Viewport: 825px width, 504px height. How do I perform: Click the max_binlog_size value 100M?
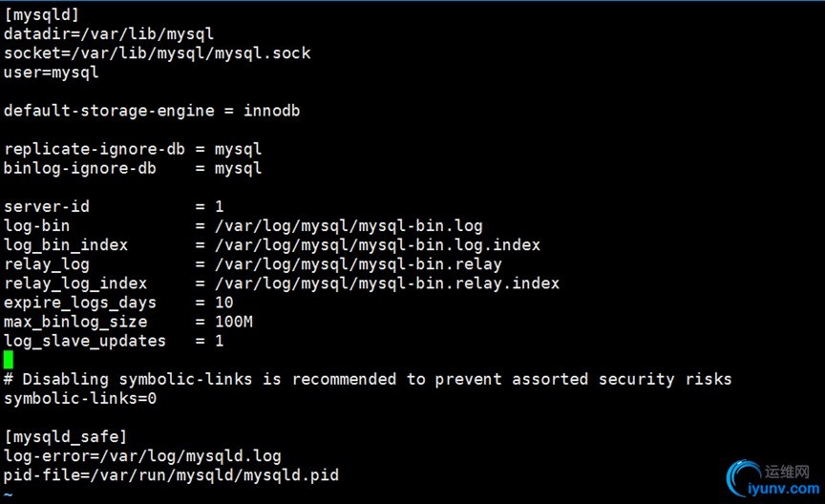234,322
